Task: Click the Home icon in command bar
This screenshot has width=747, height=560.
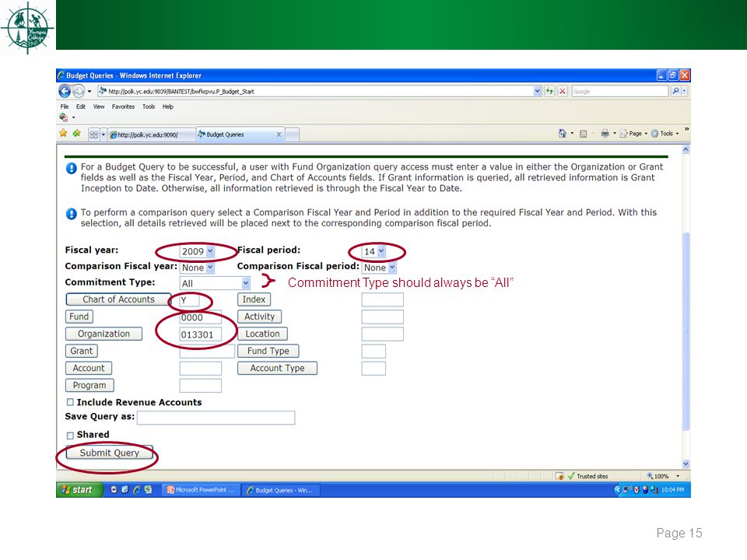Action: [562, 134]
